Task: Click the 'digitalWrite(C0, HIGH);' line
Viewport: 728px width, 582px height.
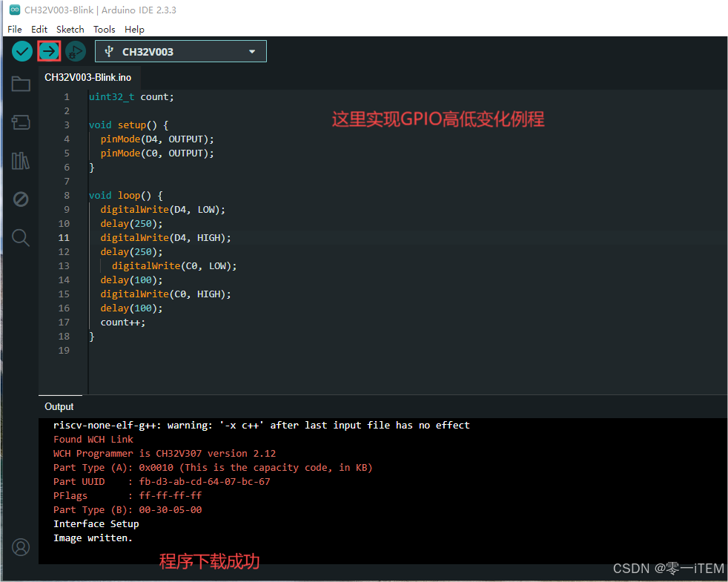Action: tap(166, 294)
